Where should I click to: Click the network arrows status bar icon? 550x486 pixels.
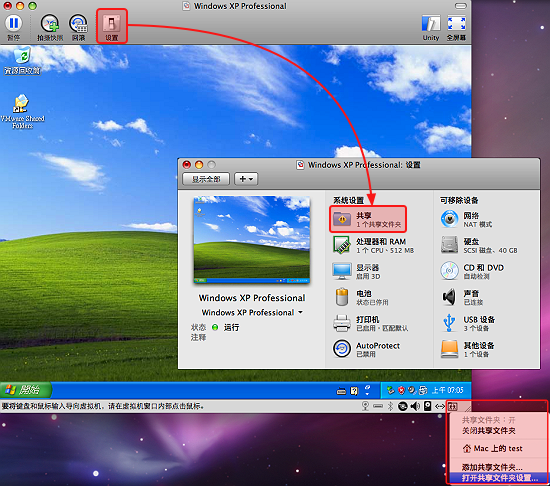point(440,406)
